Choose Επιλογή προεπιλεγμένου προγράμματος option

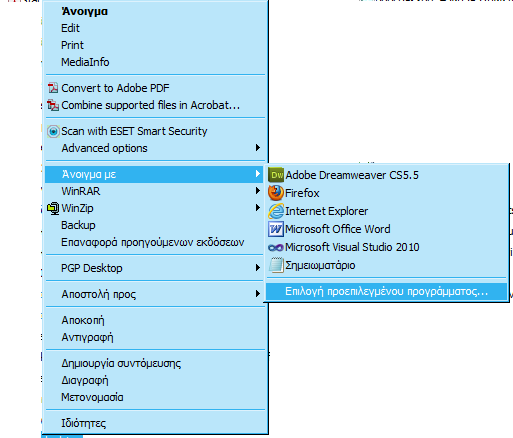coord(386,292)
